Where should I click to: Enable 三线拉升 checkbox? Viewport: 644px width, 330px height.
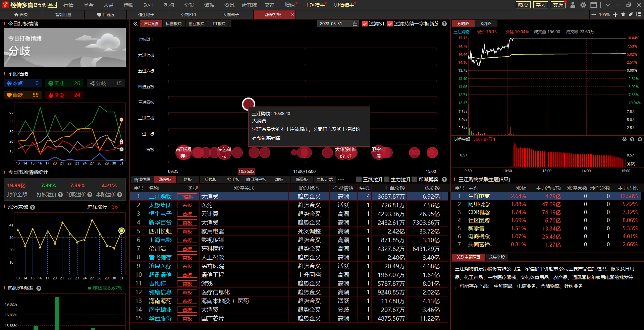click(x=359, y=179)
